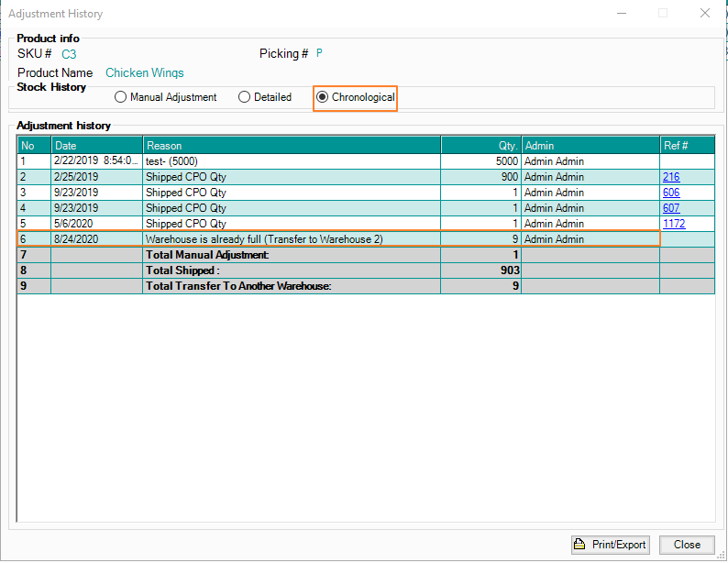
Task: Click the Ref # column header
Action: click(687, 146)
